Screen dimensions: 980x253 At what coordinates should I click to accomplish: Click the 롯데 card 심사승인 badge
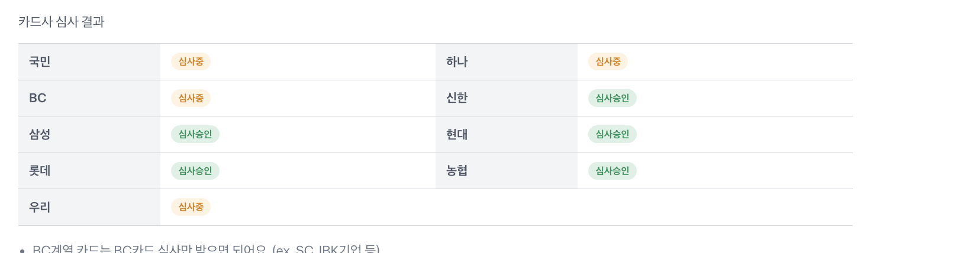(x=195, y=171)
